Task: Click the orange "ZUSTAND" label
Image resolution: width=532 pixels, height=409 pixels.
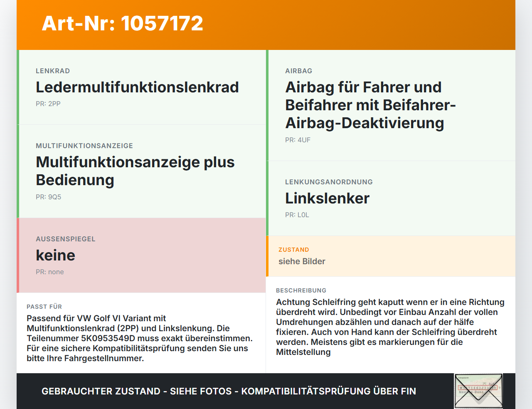Action: 294,250
